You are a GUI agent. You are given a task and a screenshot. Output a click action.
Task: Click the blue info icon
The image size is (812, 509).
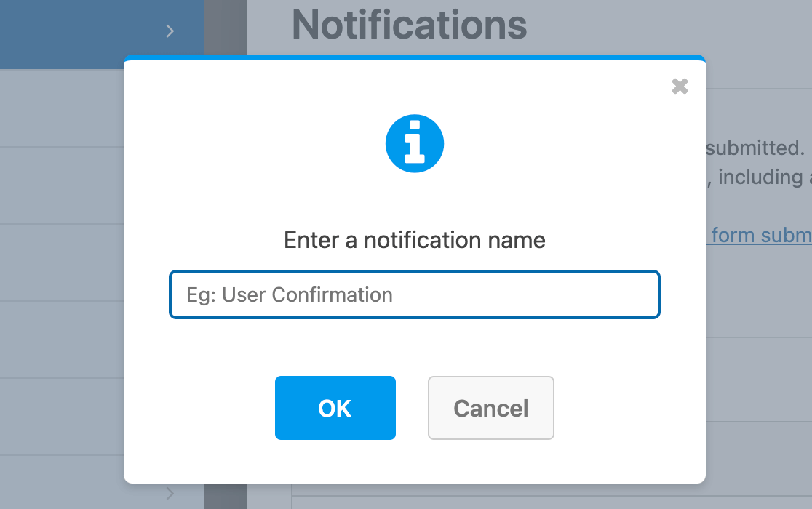pos(414,143)
